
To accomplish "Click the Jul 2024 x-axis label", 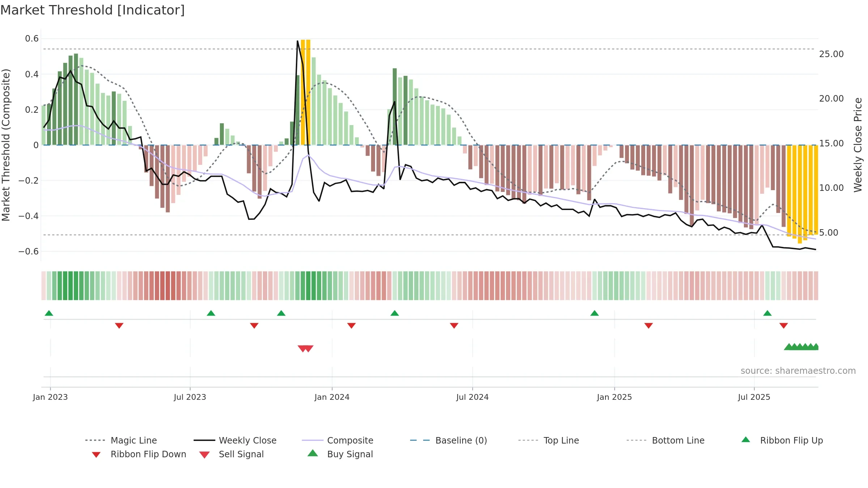I will pos(472,397).
